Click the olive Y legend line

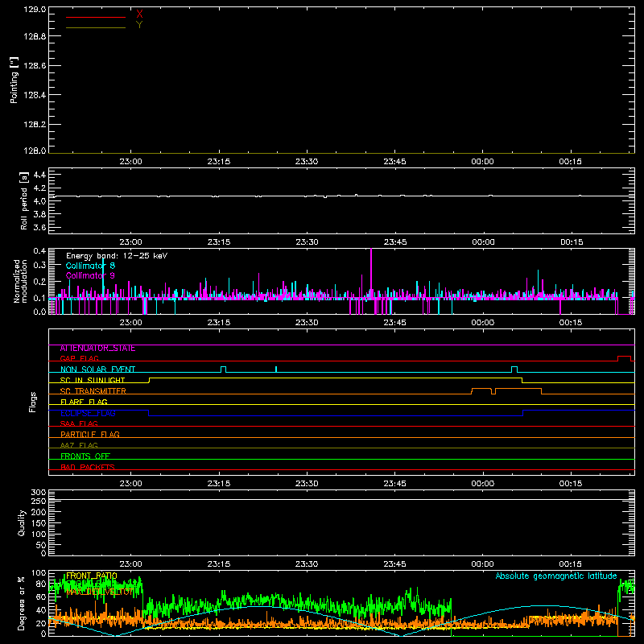point(96,27)
